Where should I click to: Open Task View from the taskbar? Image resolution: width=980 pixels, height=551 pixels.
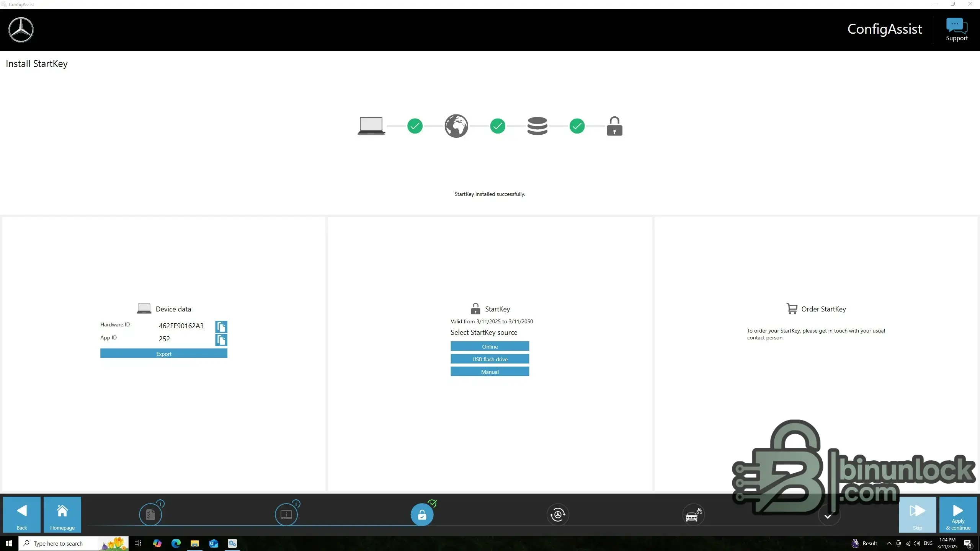pyautogui.click(x=138, y=543)
